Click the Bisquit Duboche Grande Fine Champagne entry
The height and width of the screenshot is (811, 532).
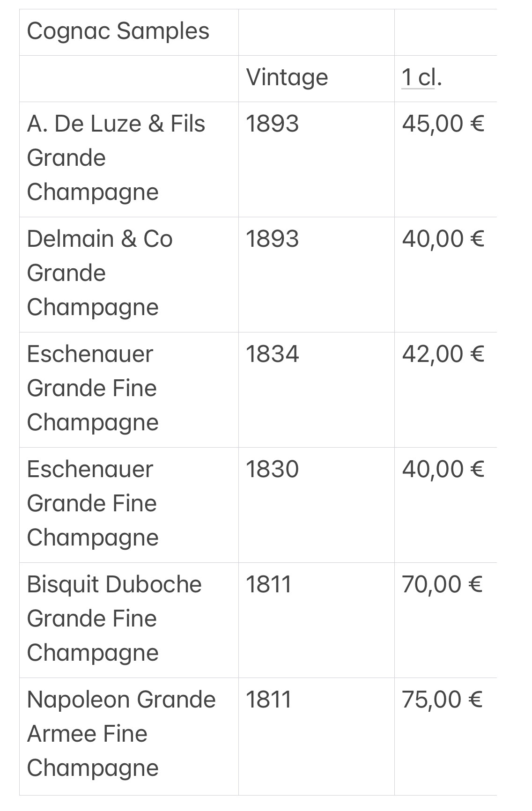114,619
